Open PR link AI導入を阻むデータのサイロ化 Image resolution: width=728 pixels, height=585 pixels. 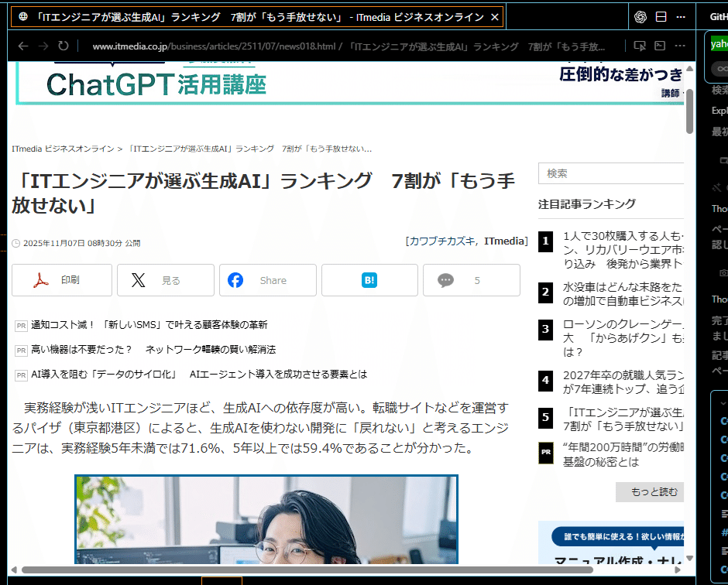coord(199,374)
